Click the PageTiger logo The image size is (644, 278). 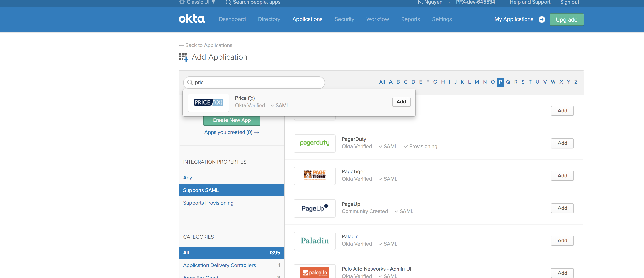(315, 176)
